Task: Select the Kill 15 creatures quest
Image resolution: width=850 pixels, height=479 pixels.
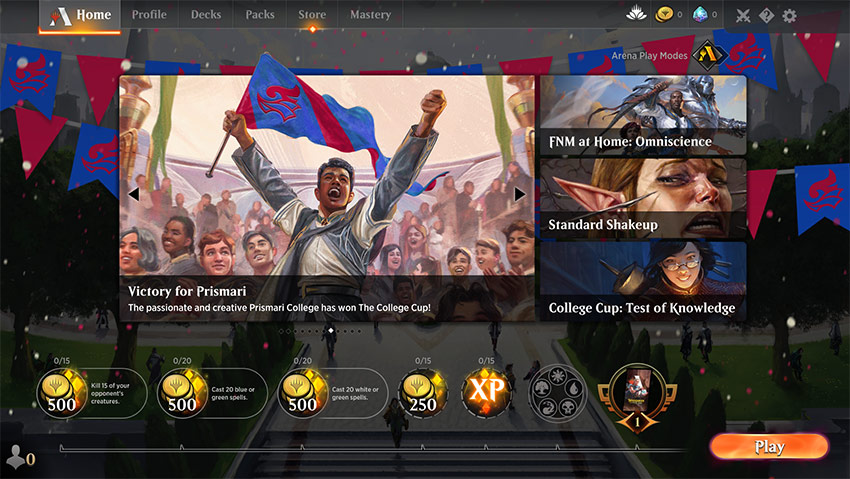Action: coord(92,393)
